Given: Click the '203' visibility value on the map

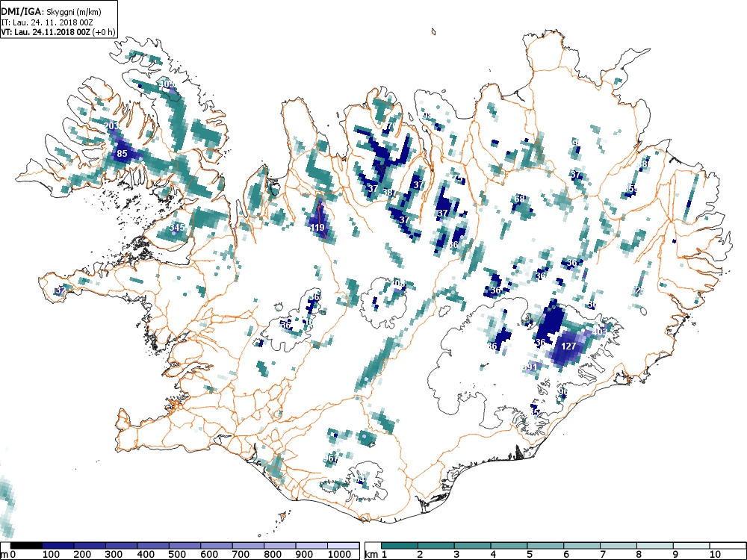Looking at the screenshot, I should (111, 125).
